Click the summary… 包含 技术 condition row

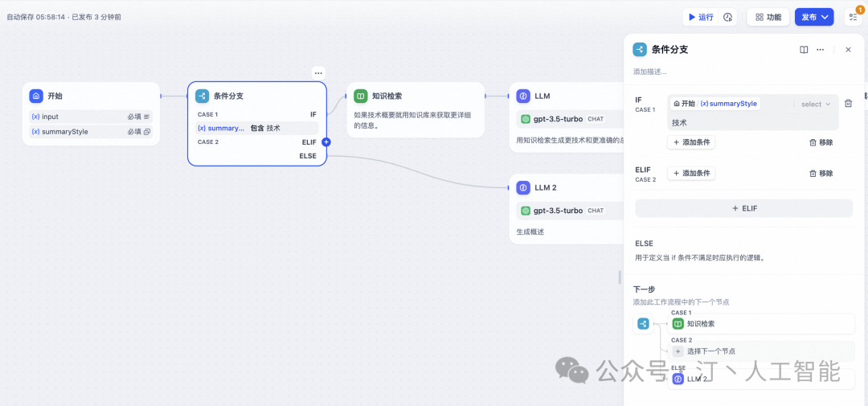click(257, 128)
